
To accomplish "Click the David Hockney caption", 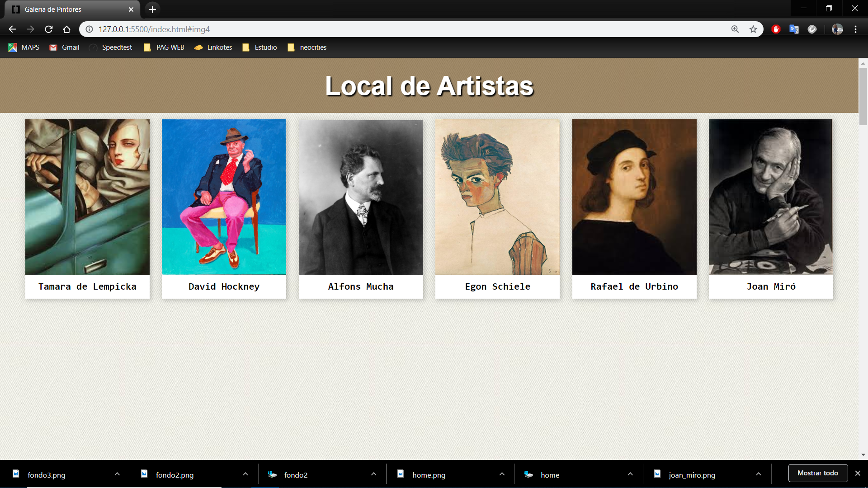I will tap(224, 286).
